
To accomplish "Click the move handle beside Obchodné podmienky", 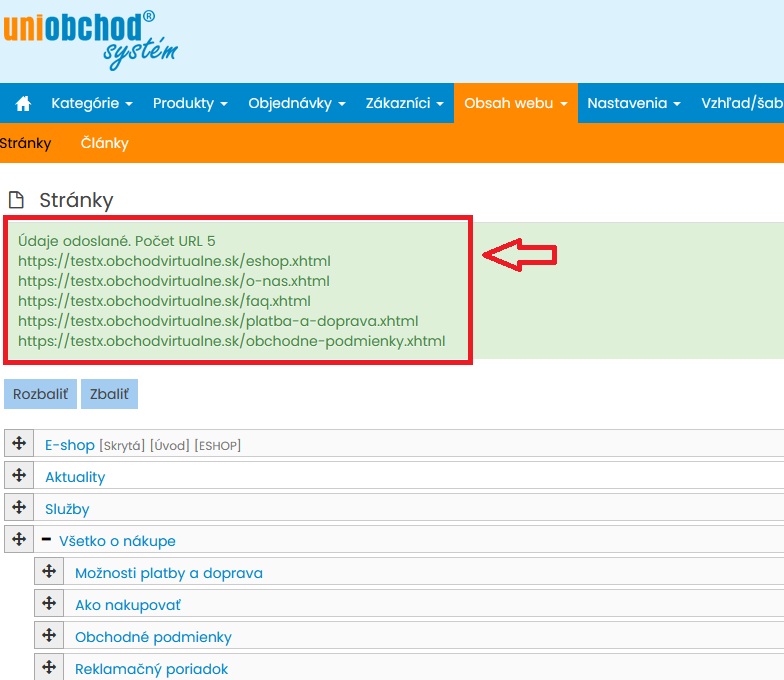I will click(x=49, y=636).
